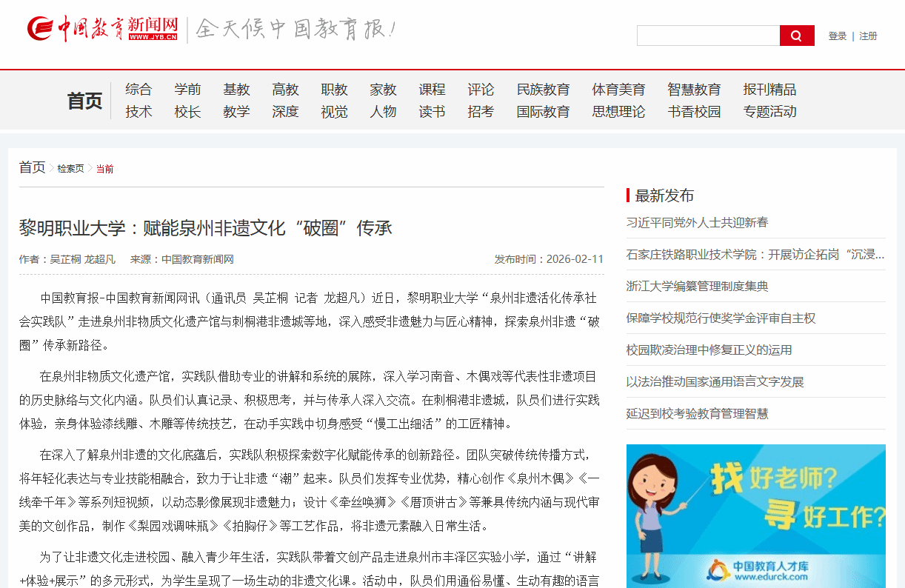Select the 高教 navigation item
Image resolution: width=905 pixels, height=588 pixels.
pos(285,90)
